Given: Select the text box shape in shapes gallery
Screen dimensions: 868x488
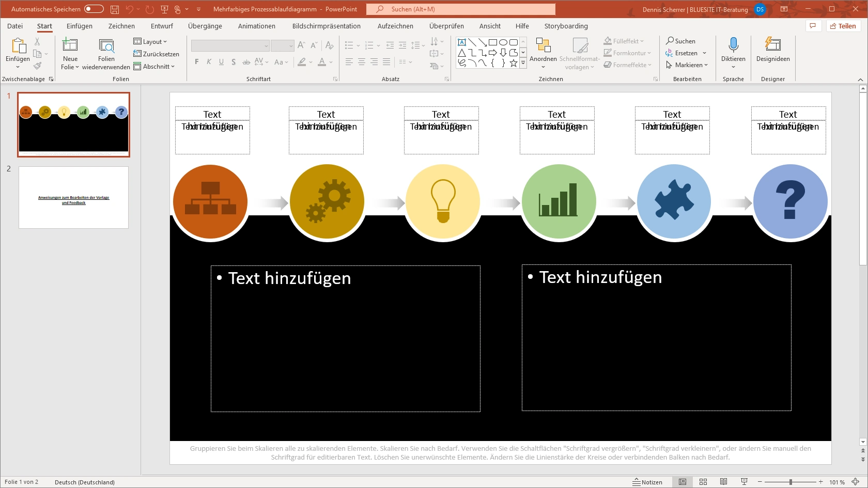Looking at the screenshot, I should point(462,42).
